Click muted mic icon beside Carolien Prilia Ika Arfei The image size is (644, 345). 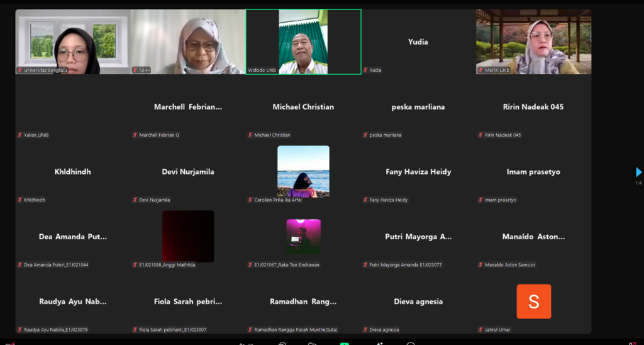point(250,200)
